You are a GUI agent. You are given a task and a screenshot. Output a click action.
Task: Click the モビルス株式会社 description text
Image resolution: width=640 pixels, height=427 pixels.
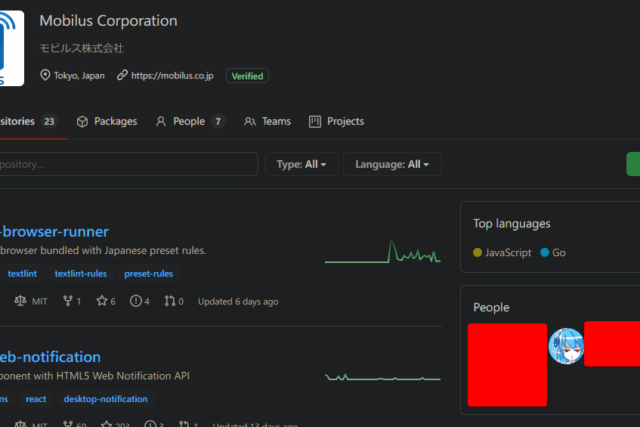81,48
